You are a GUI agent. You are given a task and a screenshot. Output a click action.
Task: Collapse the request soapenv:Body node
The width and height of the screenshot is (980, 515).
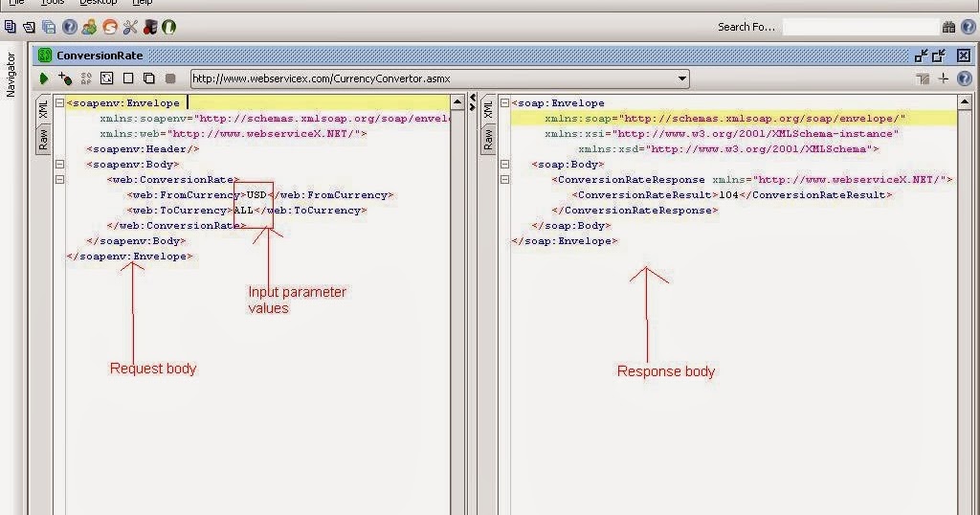[x=59, y=165]
